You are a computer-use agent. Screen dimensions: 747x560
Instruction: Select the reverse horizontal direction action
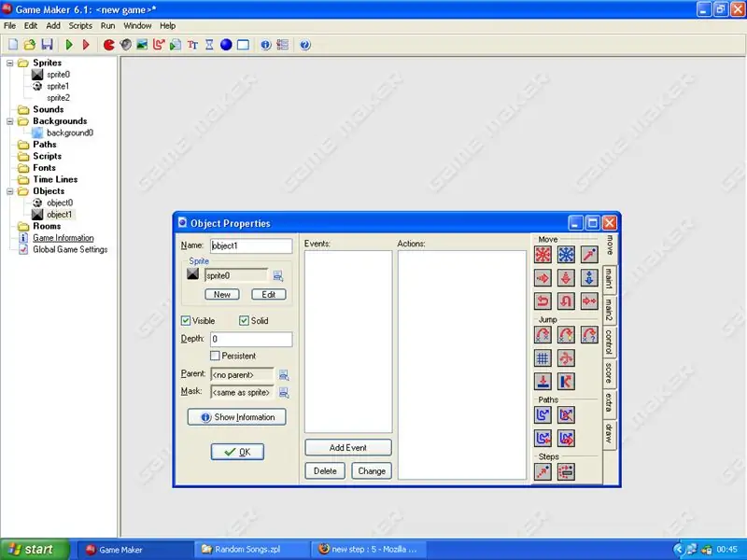pos(543,301)
